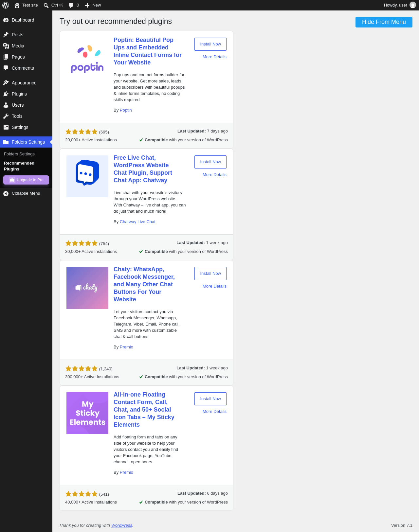
Task: Open Recommended Plugins submenu item
Action: pos(19,166)
